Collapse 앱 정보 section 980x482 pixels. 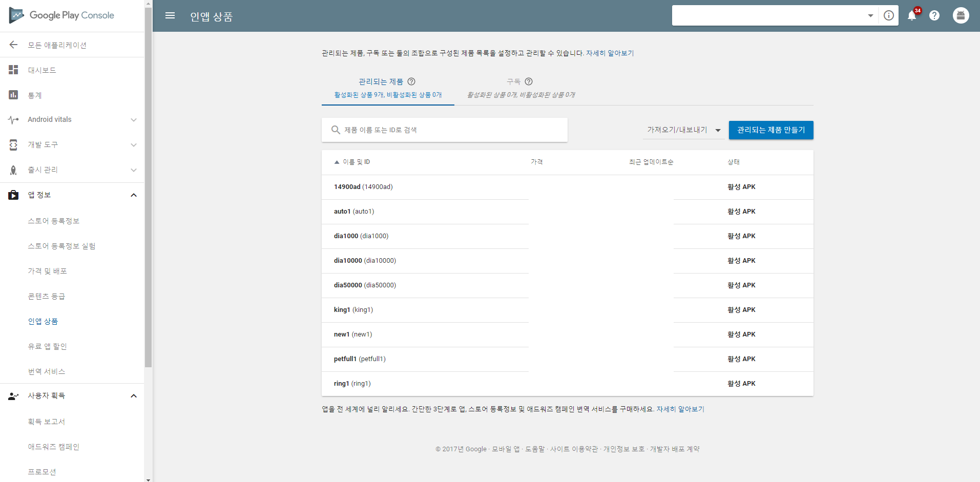click(x=134, y=195)
